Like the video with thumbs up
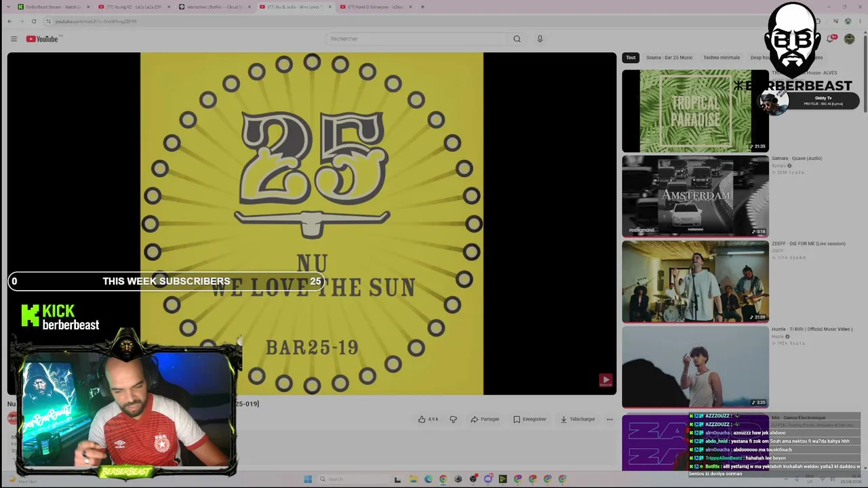The image size is (868, 488). [x=428, y=419]
